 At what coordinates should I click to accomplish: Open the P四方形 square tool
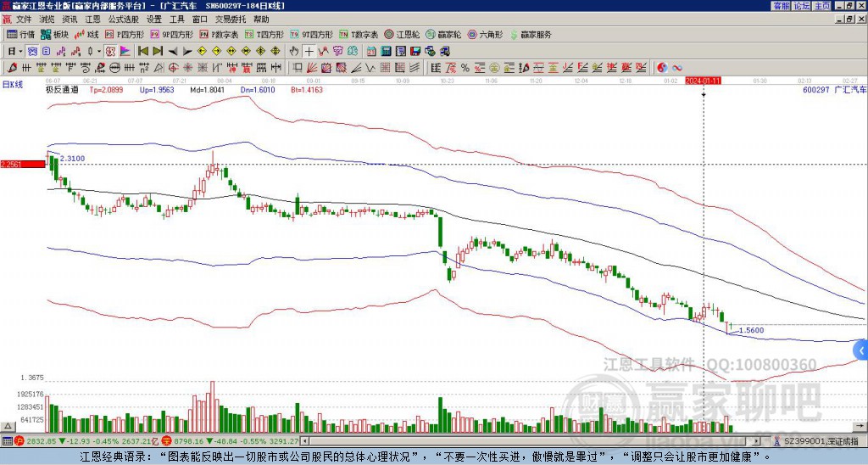pos(125,34)
